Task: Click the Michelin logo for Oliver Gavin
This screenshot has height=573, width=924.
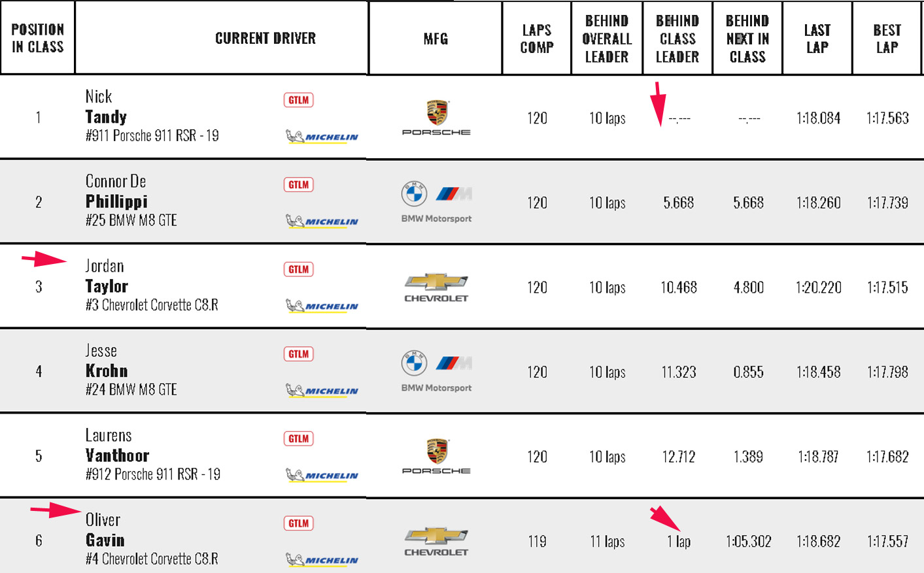Action: coord(322,560)
